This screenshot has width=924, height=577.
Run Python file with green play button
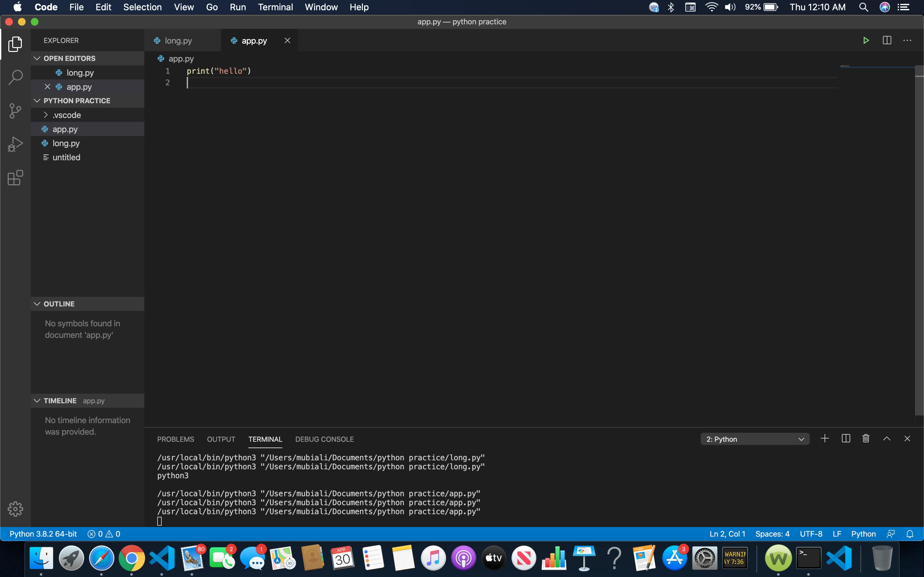click(x=866, y=40)
